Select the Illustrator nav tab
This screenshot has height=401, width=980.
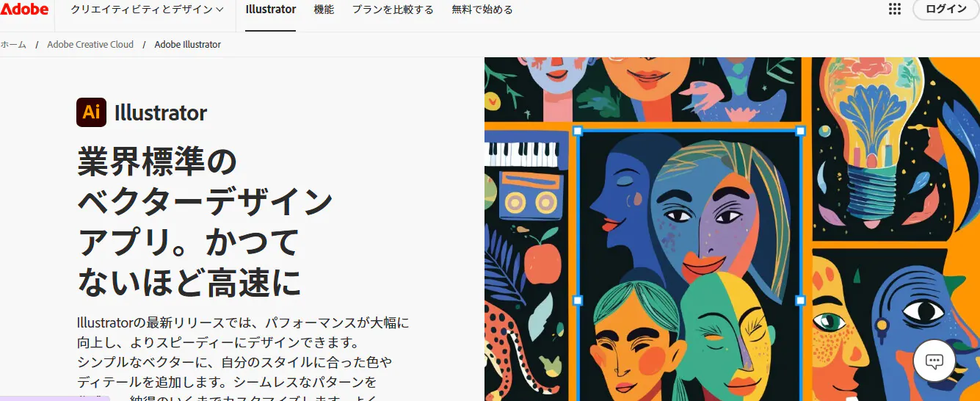click(x=270, y=10)
